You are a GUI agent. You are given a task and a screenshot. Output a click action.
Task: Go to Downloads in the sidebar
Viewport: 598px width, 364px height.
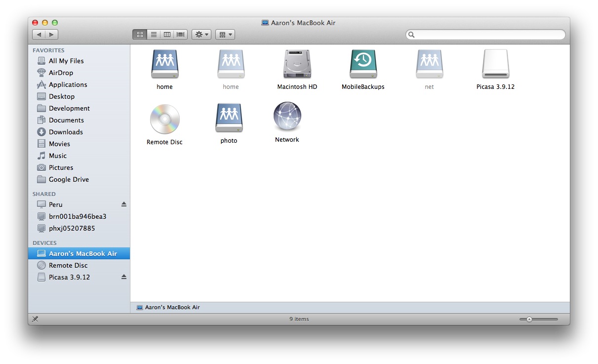[x=66, y=132]
